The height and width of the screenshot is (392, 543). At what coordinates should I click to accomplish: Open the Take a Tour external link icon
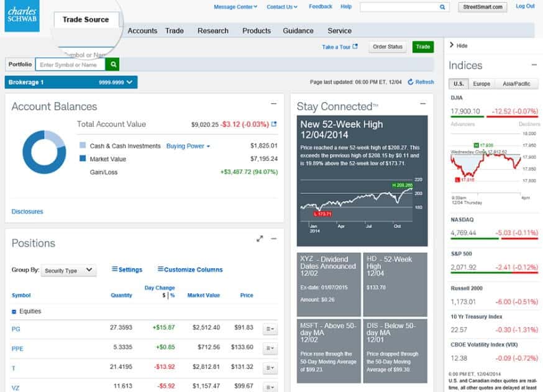(x=355, y=47)
